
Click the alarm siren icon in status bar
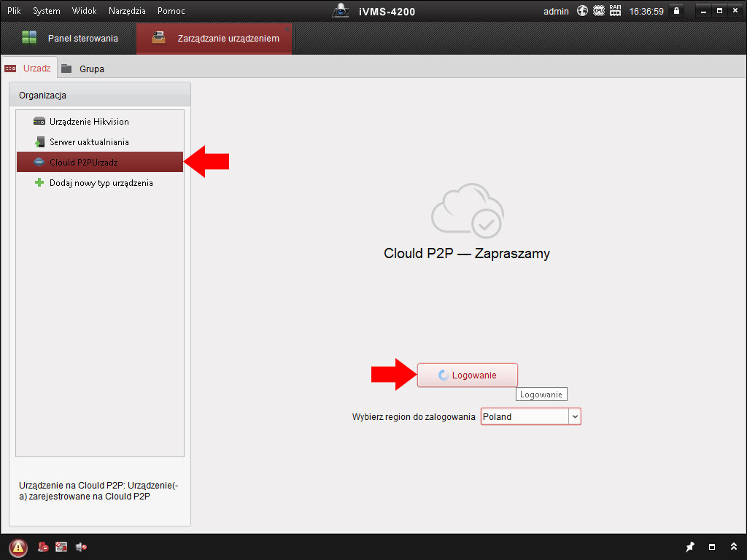click(x=44, y=547)
